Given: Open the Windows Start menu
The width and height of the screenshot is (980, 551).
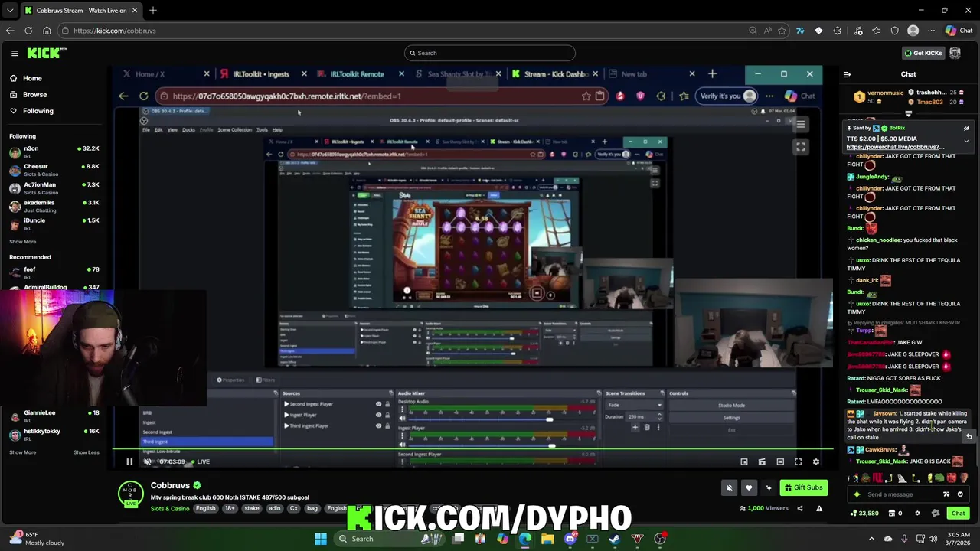Looking at the screenshot, I should click(321, 539).
